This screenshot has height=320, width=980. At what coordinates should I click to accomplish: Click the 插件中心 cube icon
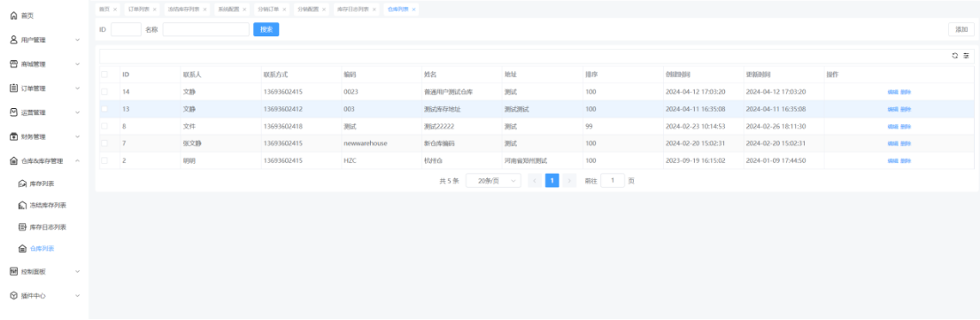[14, 295]
